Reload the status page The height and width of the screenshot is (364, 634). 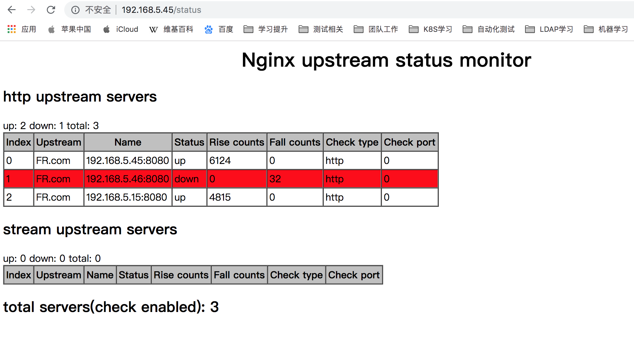coord(51,10)
